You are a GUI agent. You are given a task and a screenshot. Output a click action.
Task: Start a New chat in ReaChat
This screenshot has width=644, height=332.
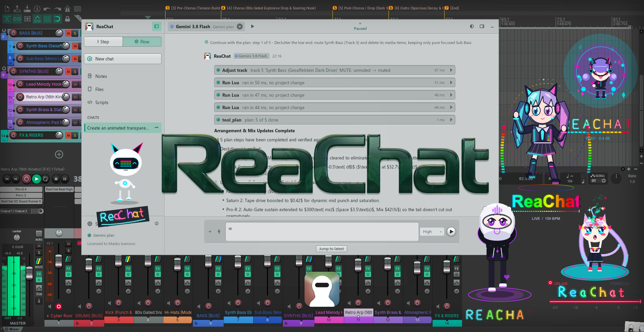pos(123,59)
